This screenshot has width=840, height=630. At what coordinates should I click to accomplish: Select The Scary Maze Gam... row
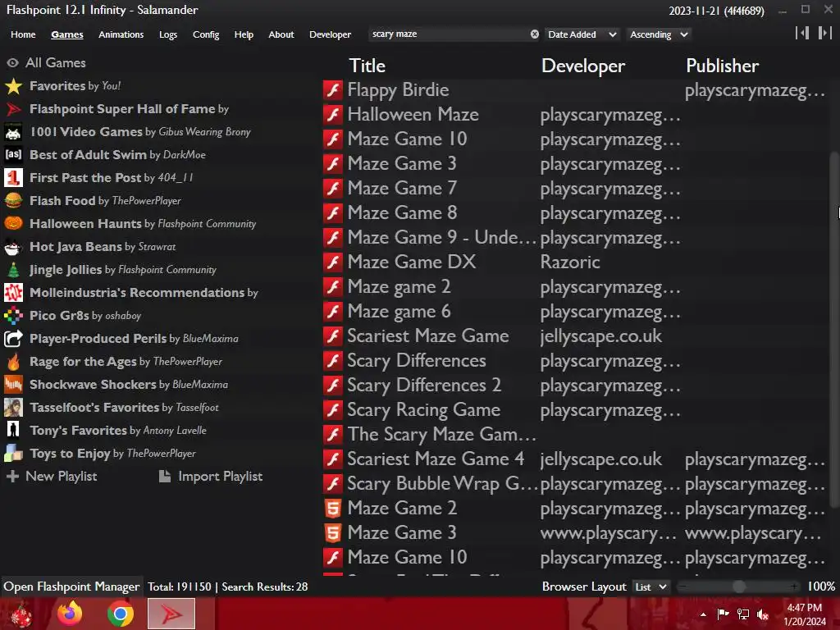[x=573, y=434]
